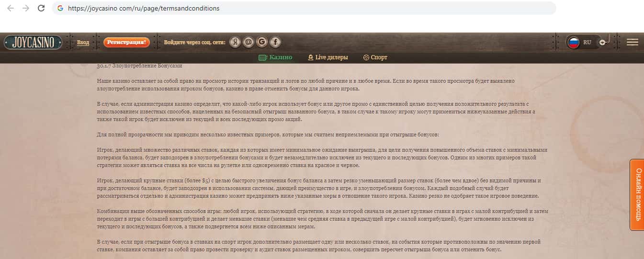Open the RU language selector
Image resolution: width=644 pixels, height=259 pixels.
[x=587, y=42]
